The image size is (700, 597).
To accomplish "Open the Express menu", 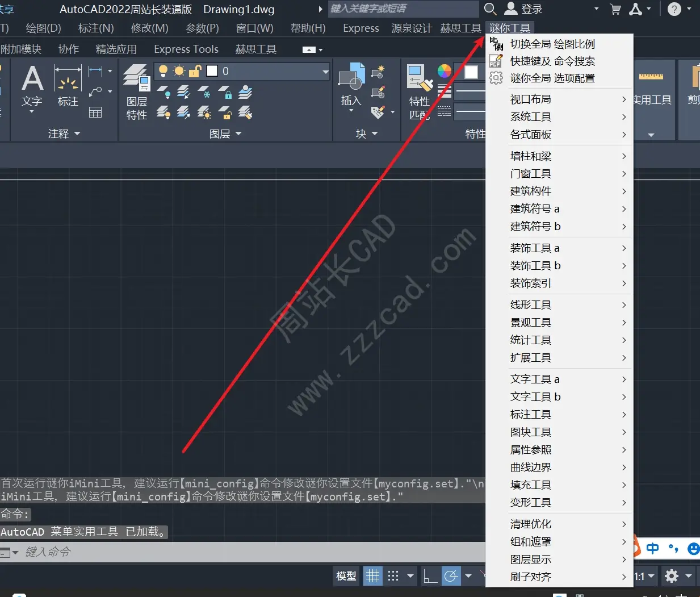I will click(361, 28).
